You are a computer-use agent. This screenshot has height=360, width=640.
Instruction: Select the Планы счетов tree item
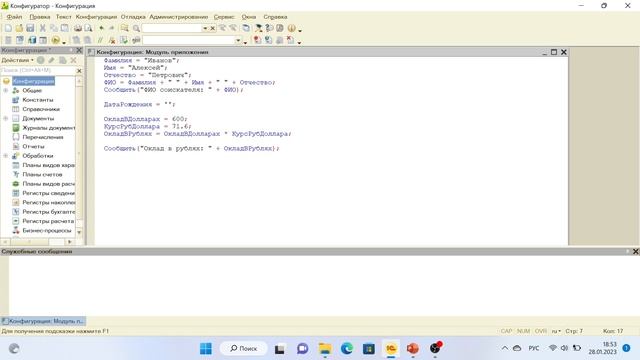pos(42,174)
